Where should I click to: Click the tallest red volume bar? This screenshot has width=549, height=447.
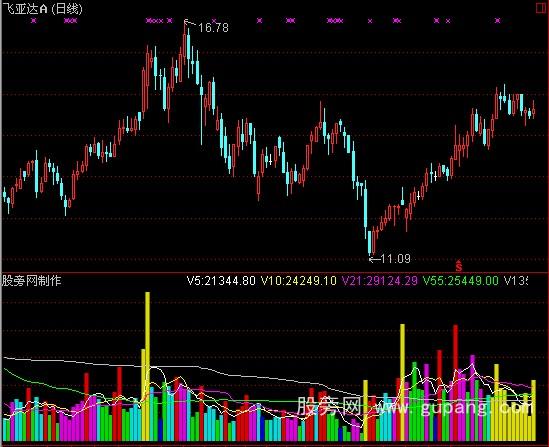tap(455, 383)
